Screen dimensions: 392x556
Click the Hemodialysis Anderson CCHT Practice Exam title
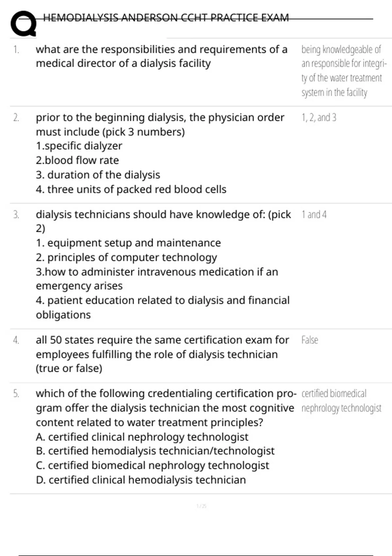(x=166, y=17)
